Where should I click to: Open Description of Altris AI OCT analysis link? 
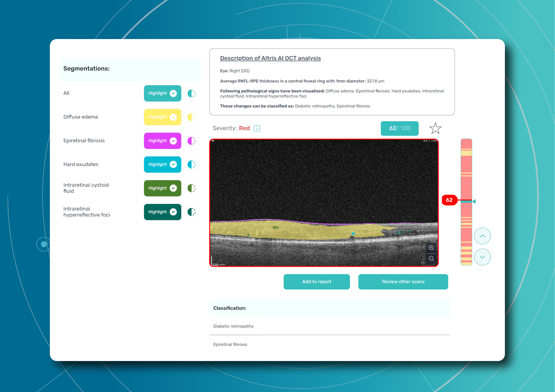pyautogui.click(x=270, y=58)
